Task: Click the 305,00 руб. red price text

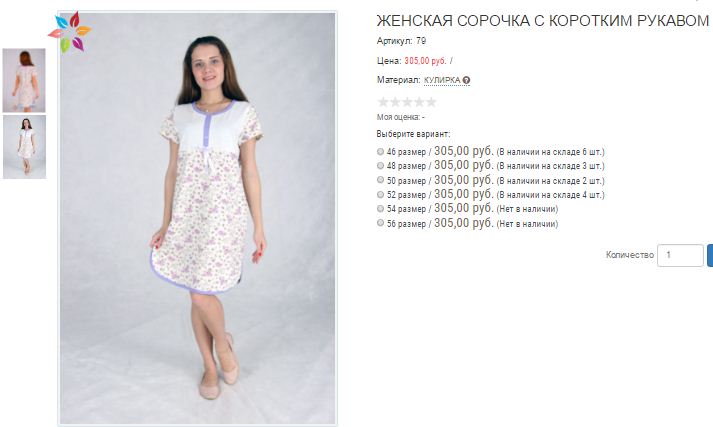Action: [x=425, y=61]
